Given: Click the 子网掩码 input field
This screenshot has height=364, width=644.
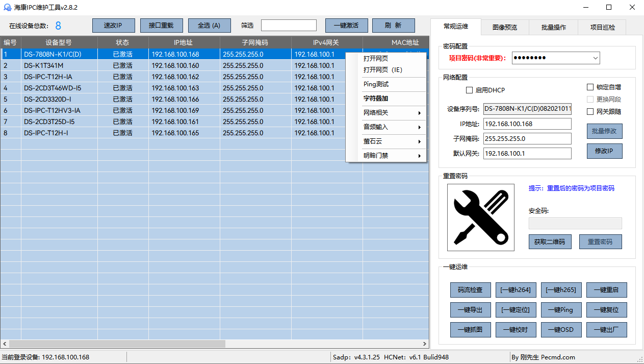Looking at the screenshot, I should point(528,138).
